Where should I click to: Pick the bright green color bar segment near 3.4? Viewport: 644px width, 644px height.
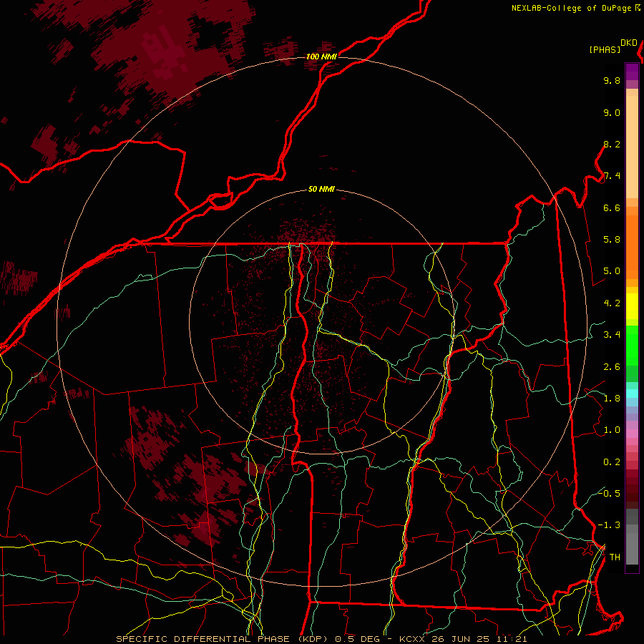tap(632, 345)
